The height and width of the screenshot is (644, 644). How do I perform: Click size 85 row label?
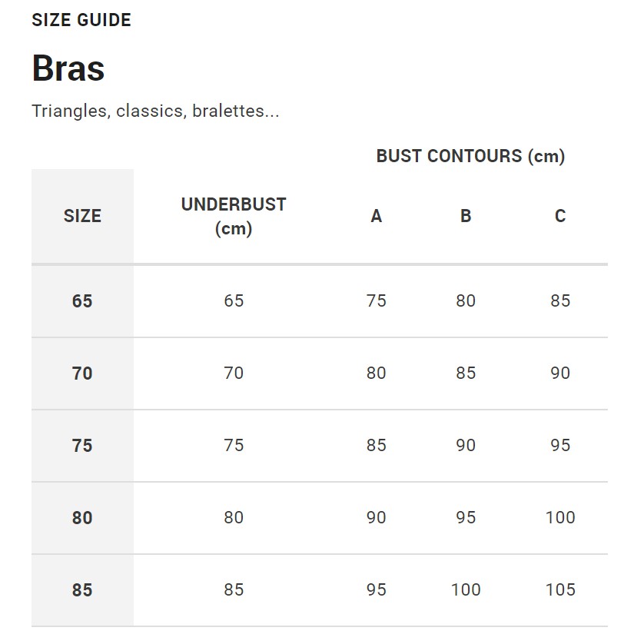(82, 590)
